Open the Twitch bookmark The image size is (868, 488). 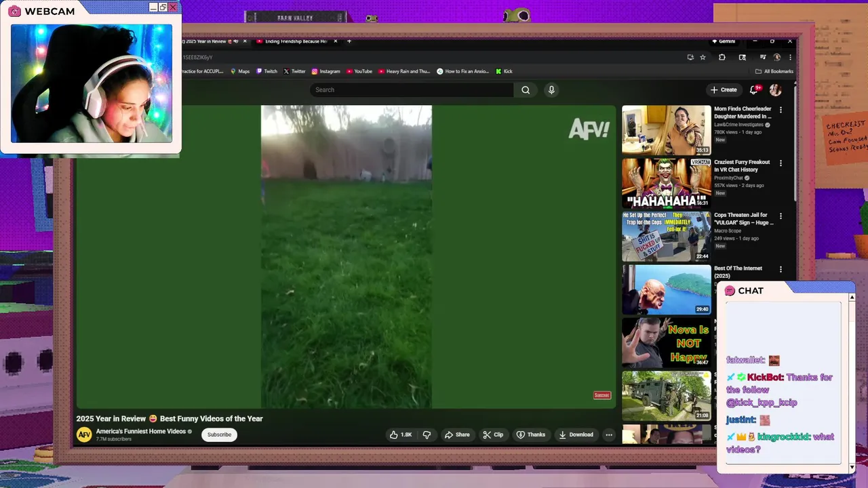(x=267, y=71)
